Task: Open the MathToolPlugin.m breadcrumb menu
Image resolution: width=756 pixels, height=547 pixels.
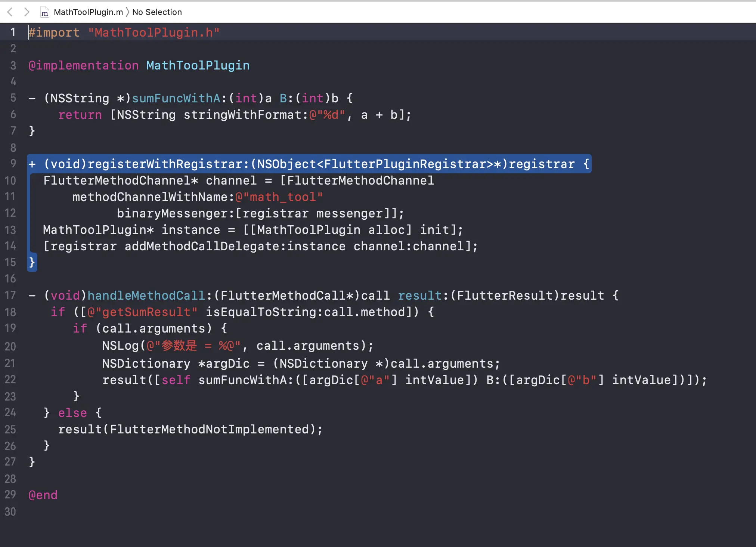Action: (x=88, y=12)
